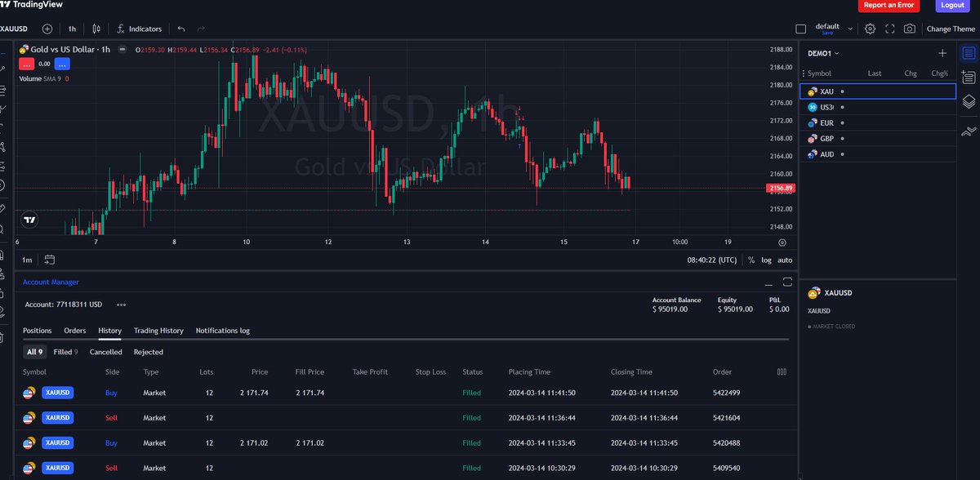Screen dimensions: 980x480
Task: Collapse the chart legend with minus button
Action: [122, 50]
